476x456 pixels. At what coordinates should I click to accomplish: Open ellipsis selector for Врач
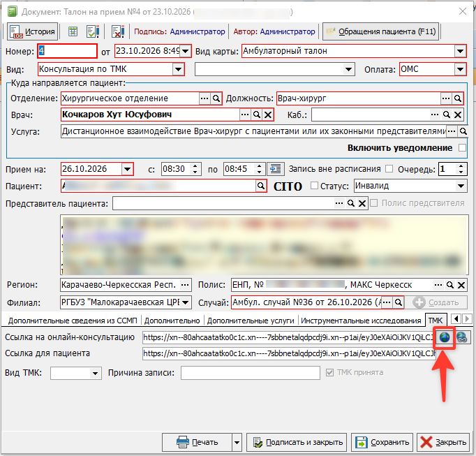point(245,115)
